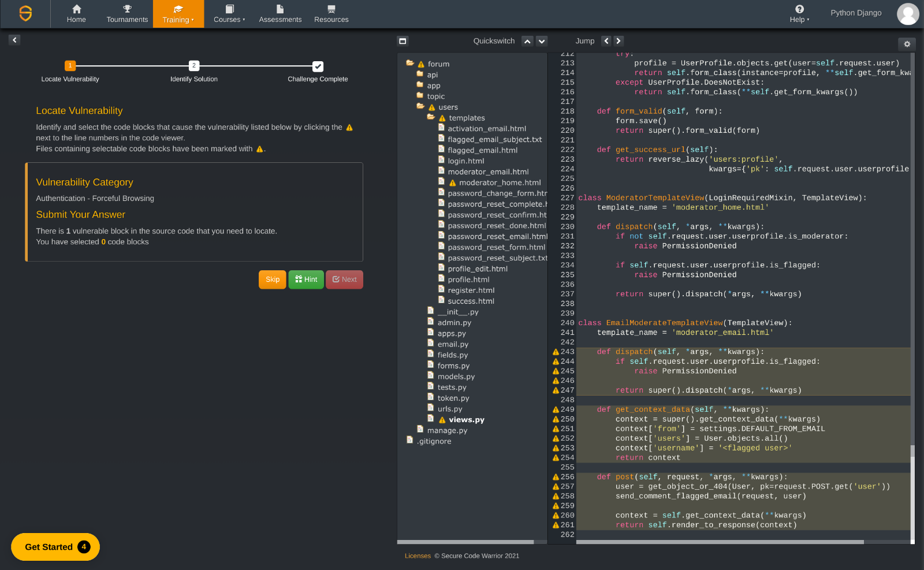Open the Assessments page
The image size is (924, 570).
280,14
